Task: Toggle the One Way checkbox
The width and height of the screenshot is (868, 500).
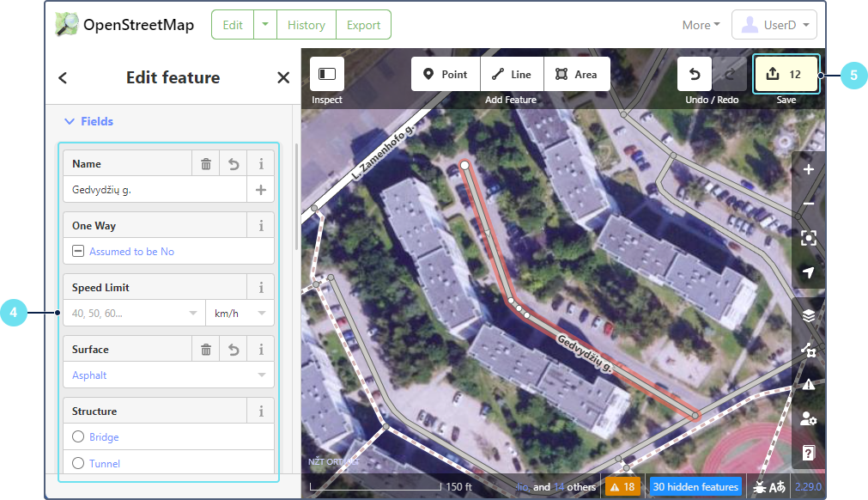Action: (x=78, y=252)
